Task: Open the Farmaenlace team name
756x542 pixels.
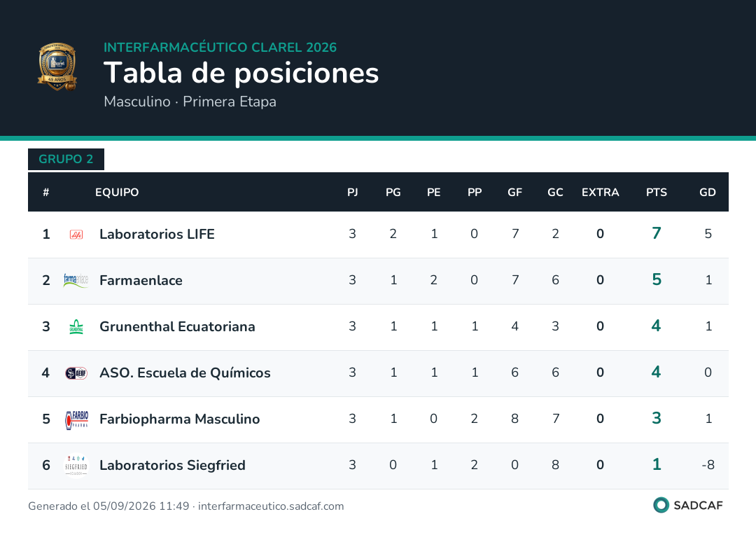Action: 141,281
